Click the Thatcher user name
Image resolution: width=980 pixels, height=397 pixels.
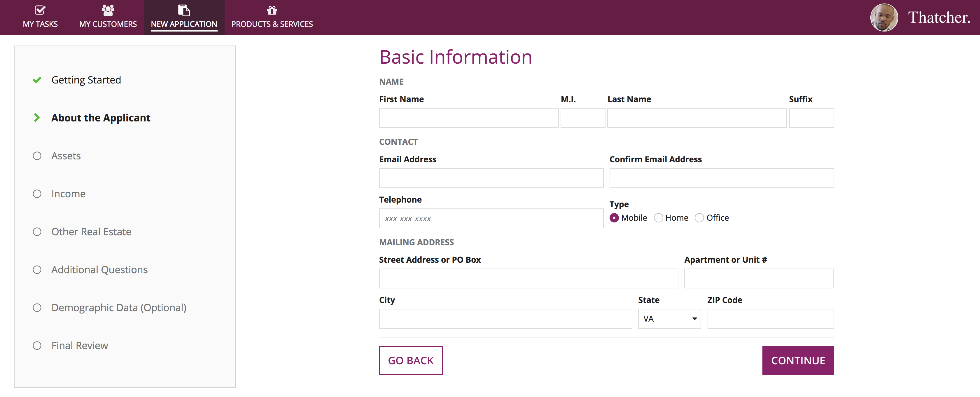939,18
